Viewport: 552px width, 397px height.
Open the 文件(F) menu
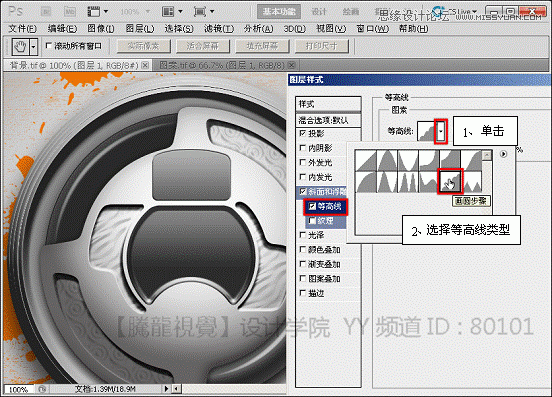coord(23,29)
